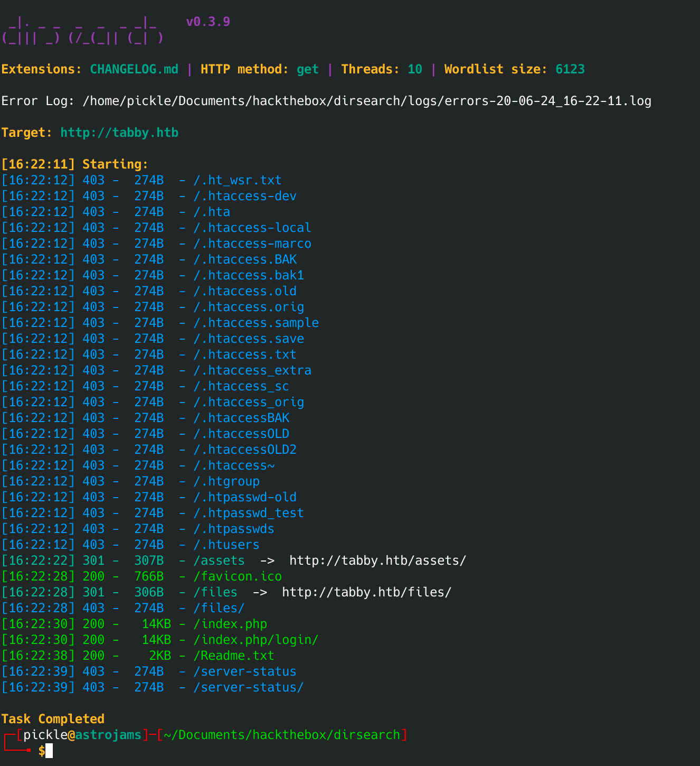Click the /index.php/login/ result path
This screenshot has width=700, height=766.
[x=256, y=640]
